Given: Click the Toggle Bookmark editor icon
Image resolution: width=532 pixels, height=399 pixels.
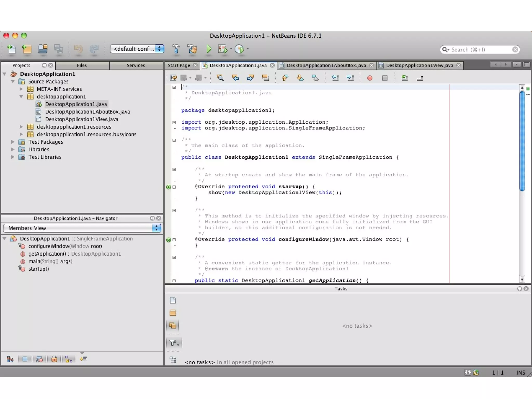Looking at the screenshot, I should (315, 78).
